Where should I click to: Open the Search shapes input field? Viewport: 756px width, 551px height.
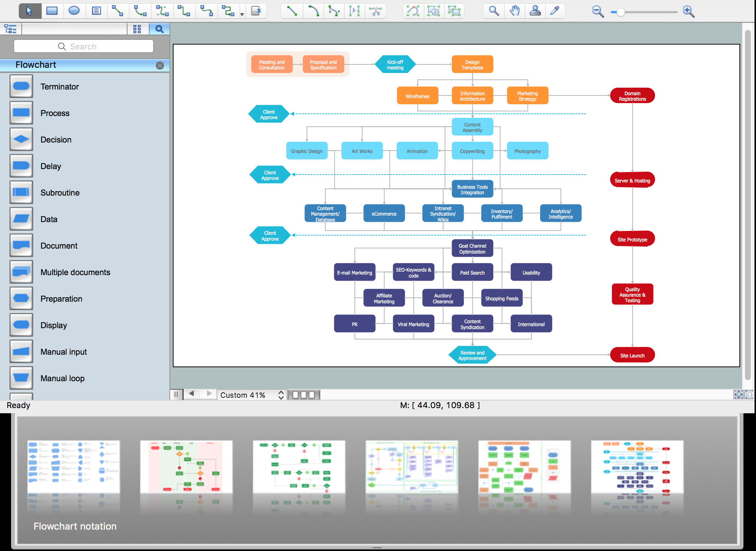click(x=84, y=47)
